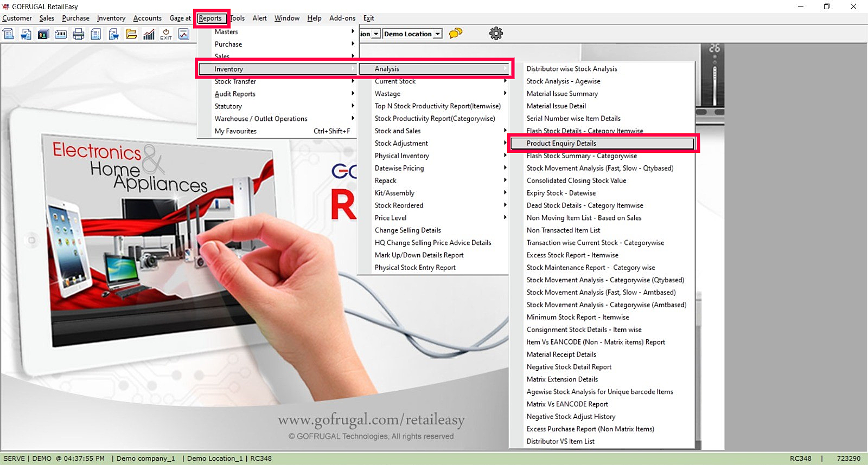
Task: Select Stock Analysis - Agewise report
Action: (603, 81)
